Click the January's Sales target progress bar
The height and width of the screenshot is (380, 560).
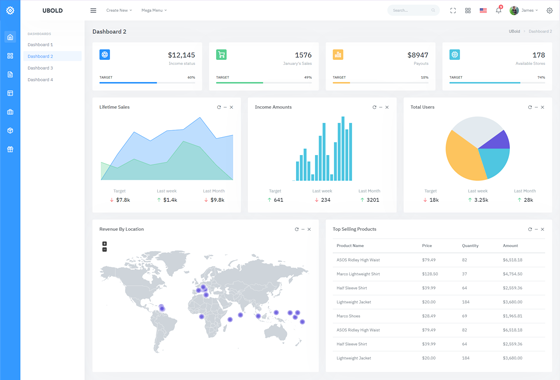(264, 83)
